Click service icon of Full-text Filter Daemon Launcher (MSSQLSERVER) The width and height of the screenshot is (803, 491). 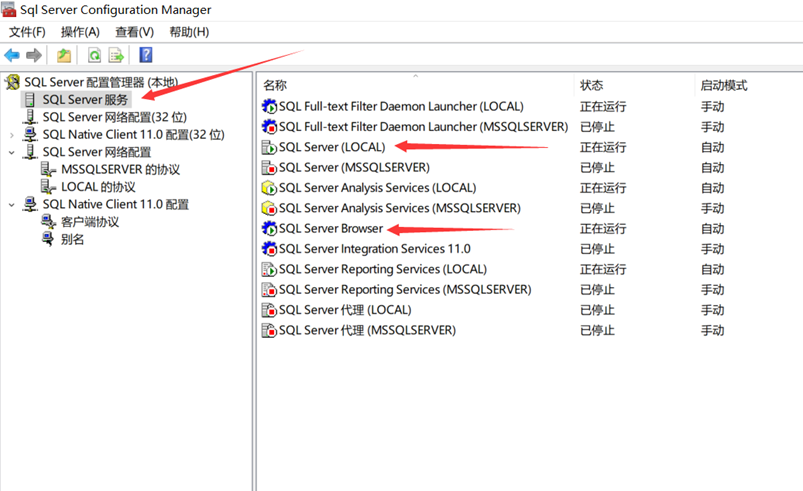pyautogui.click(x=269, y=126)
